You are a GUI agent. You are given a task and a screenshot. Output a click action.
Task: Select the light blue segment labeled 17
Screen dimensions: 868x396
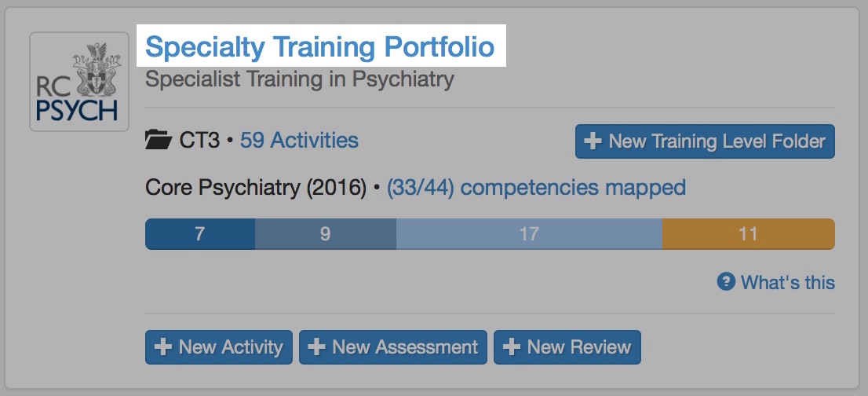point(529,234)
